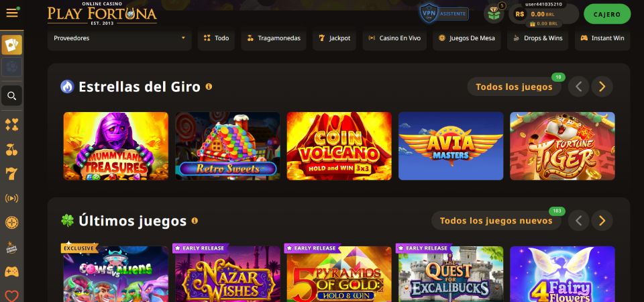This screenshot has width=644, height=302.
Task: Click the search magnifier in sidebar
Action: click(12, 96)
